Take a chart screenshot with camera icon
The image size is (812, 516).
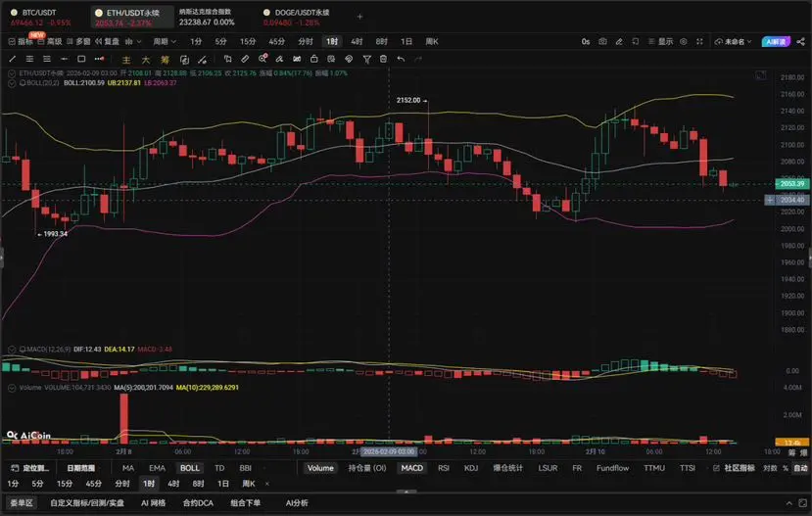602,41
